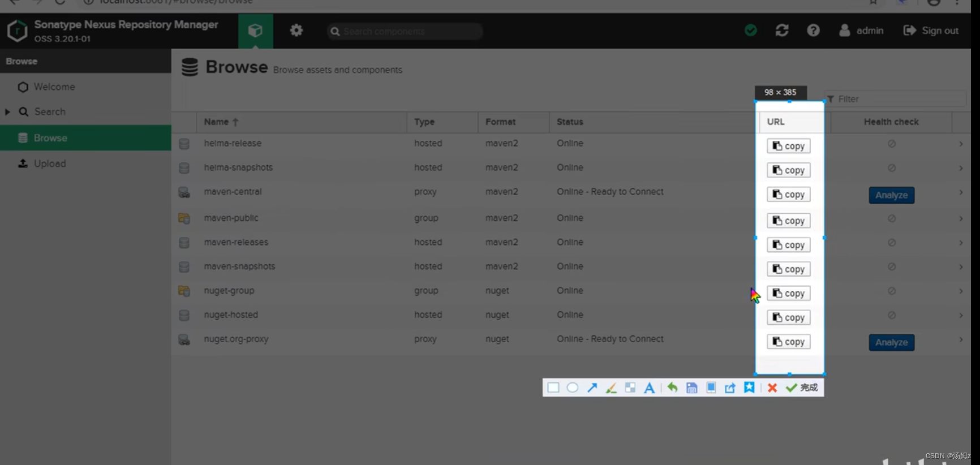The height and width of the screenshot is (465, 980).
Task: Focus the Filter input field
Action: [x=895, y=99]
